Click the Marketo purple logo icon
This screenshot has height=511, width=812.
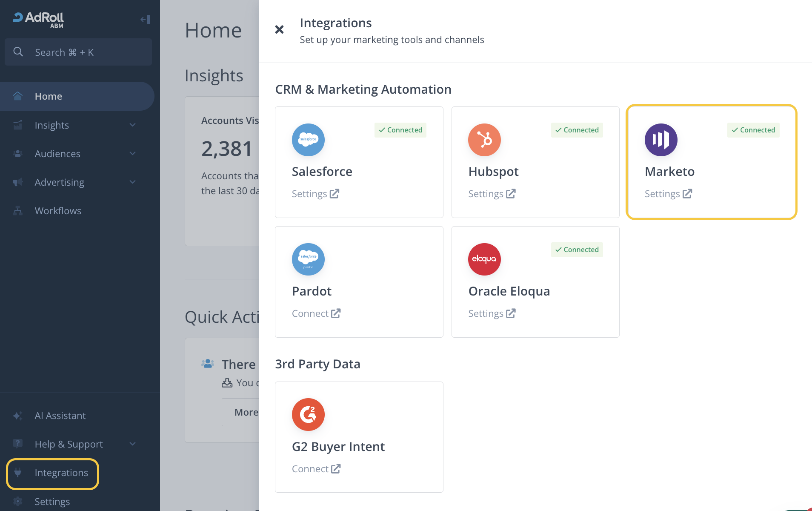coord(660,140)
